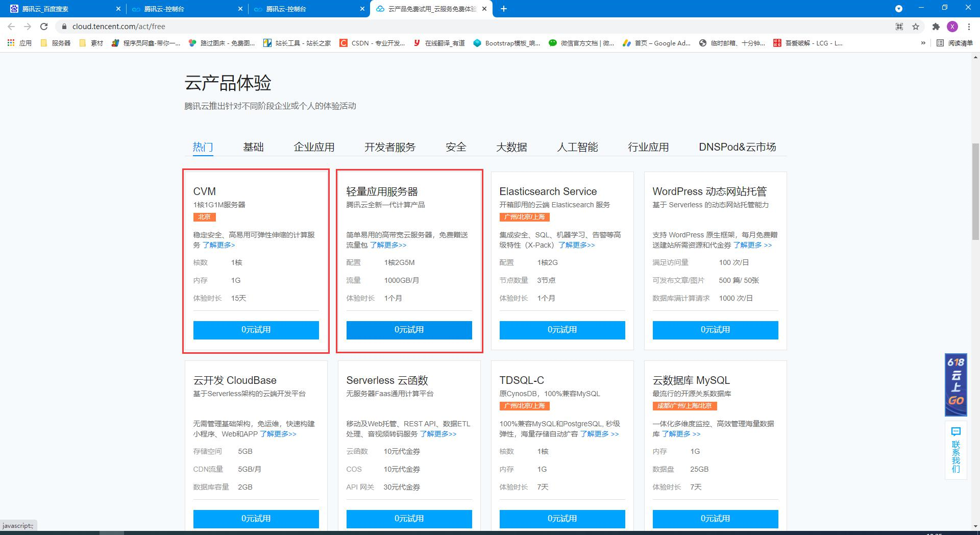Click the 618 云上Go promo banner
Viewport: 980px width, 535px height.
pyautogui.click(x=955, y=385)
